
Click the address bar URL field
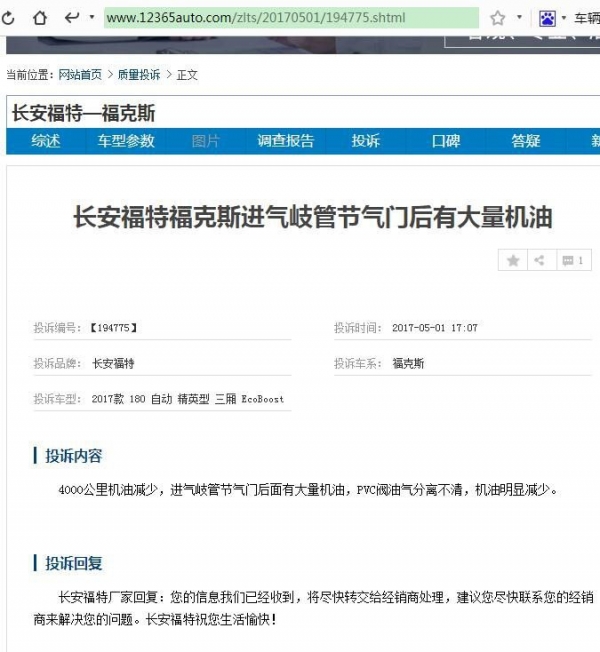(x=291, y=18)
